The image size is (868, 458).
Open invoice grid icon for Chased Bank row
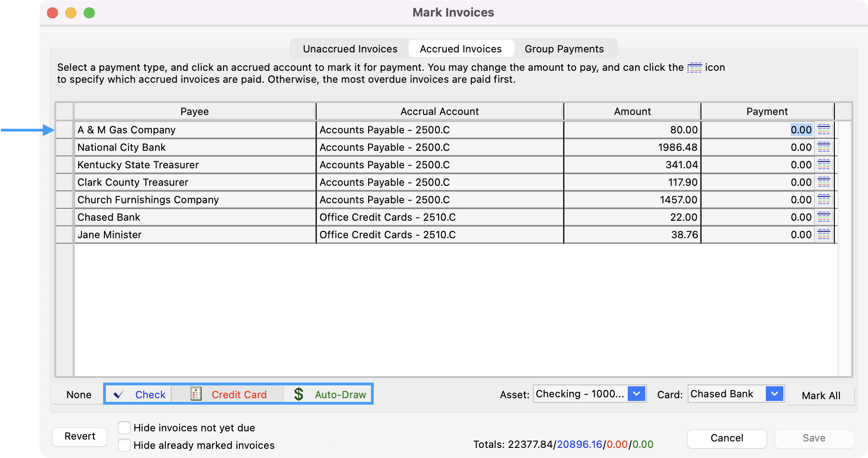tap(824, 218)
